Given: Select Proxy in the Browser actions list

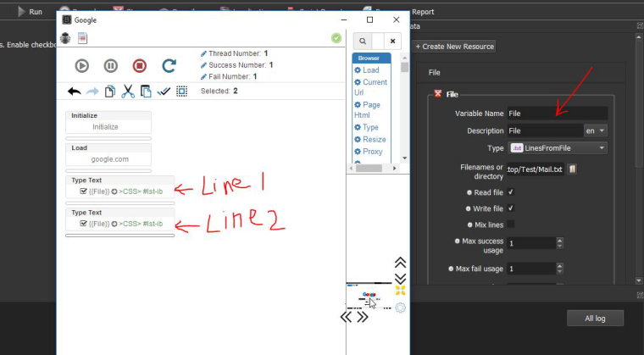Looking at the screenshot, I should 372,152.
